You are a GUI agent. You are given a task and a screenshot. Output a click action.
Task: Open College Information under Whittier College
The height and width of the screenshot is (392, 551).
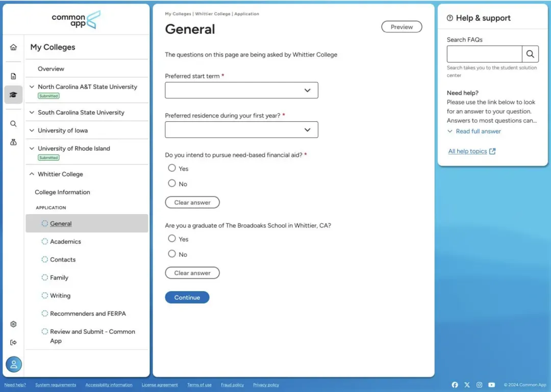tap(63, 192)
